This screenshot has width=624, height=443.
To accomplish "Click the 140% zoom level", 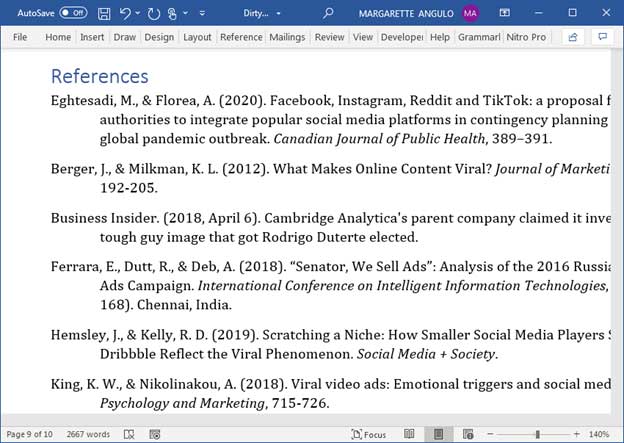I will (599, 434).
